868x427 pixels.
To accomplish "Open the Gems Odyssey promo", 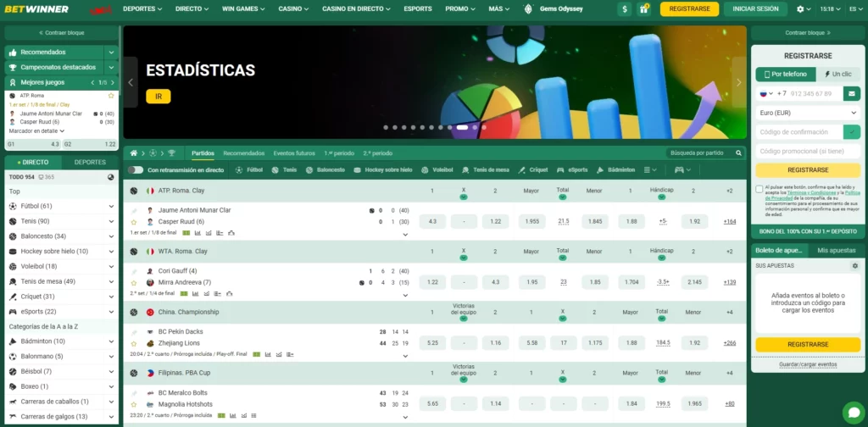I will 553,8.
